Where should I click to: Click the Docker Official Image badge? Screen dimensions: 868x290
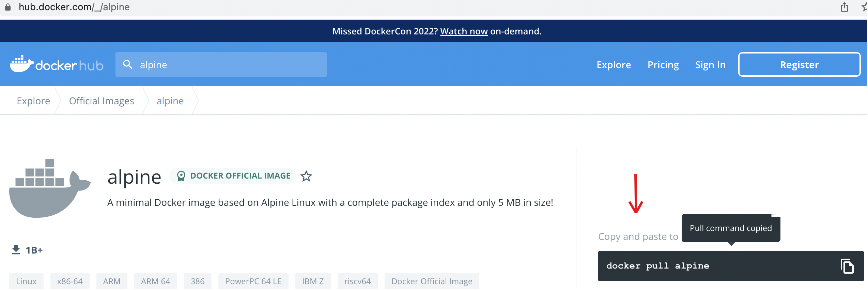(233, 176)
